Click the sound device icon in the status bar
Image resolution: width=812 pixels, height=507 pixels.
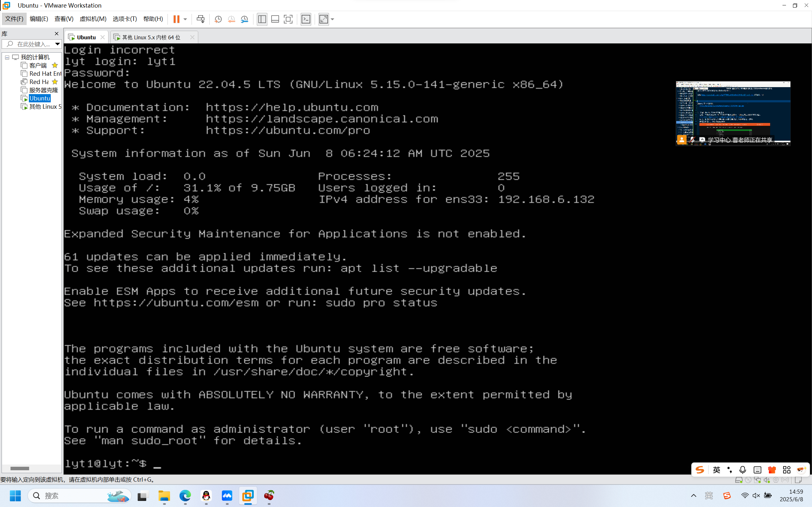click(x=767, y=480)
